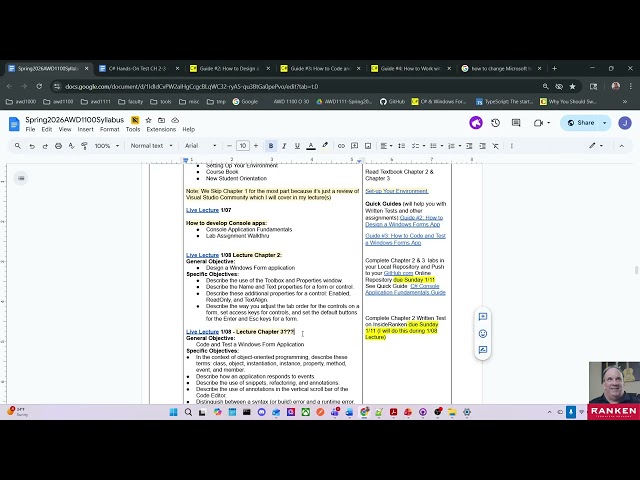The width and height of the screenshot is (640, 480).
Task: Undo the last edit
Action: pos(32,146)
